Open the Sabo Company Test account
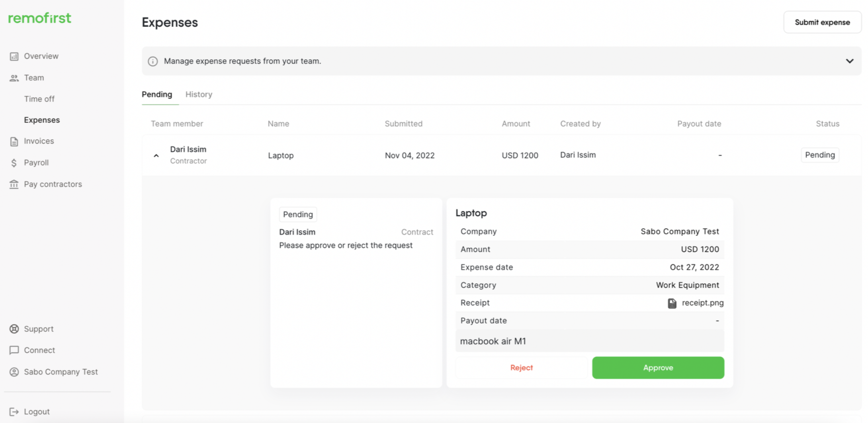The height and width of the screenshot is (423, 868). click(x=61, y=372)
